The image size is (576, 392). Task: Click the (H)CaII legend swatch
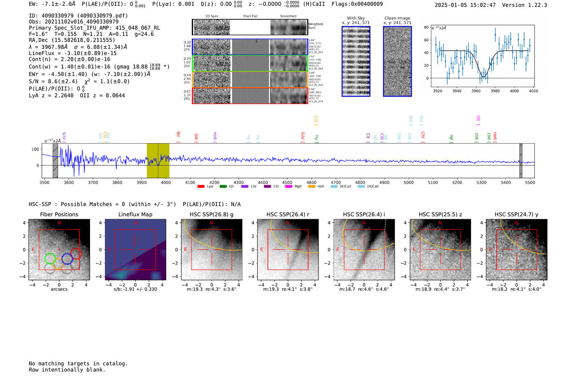(x=361, y=186)
